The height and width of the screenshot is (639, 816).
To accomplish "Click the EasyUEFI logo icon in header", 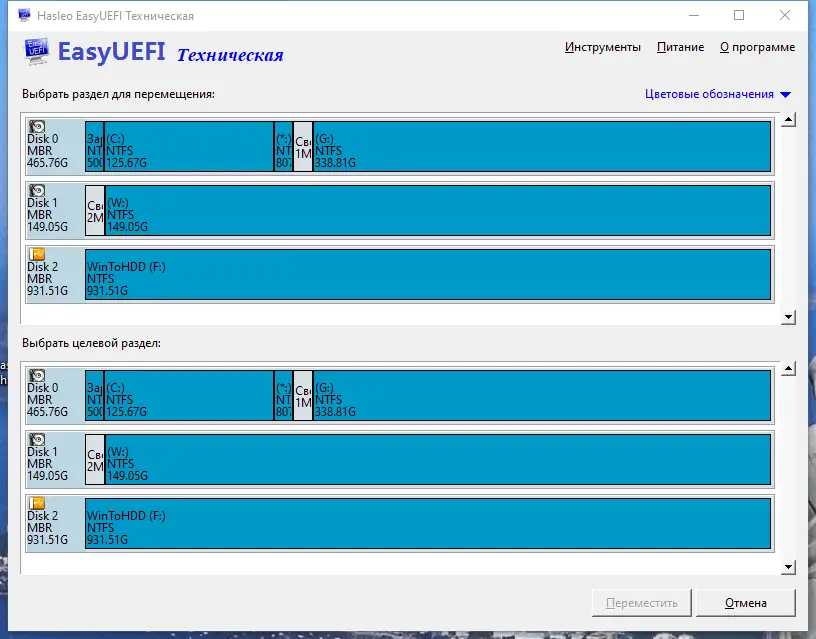I will (36, 52).
